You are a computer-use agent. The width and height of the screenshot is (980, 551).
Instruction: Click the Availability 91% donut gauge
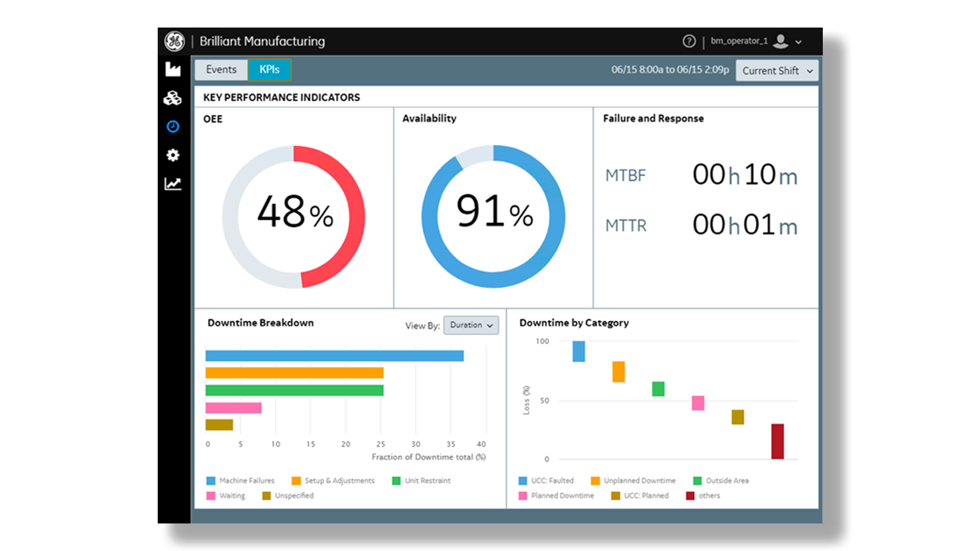pyautogui.click(x=493, y=217)
